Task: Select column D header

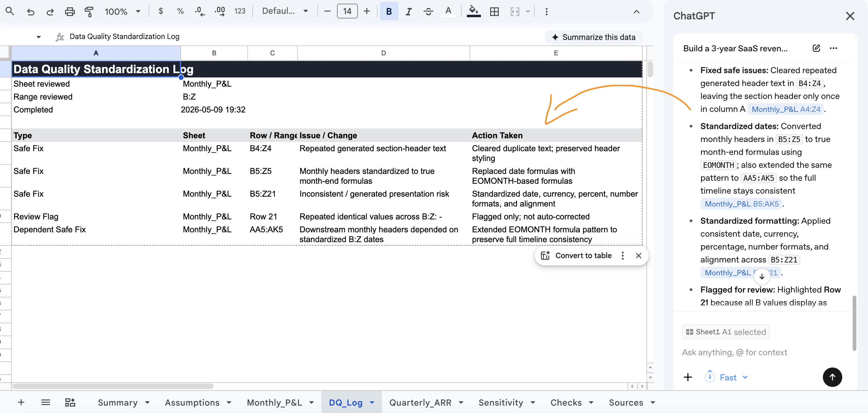Action: pos(383,53)
